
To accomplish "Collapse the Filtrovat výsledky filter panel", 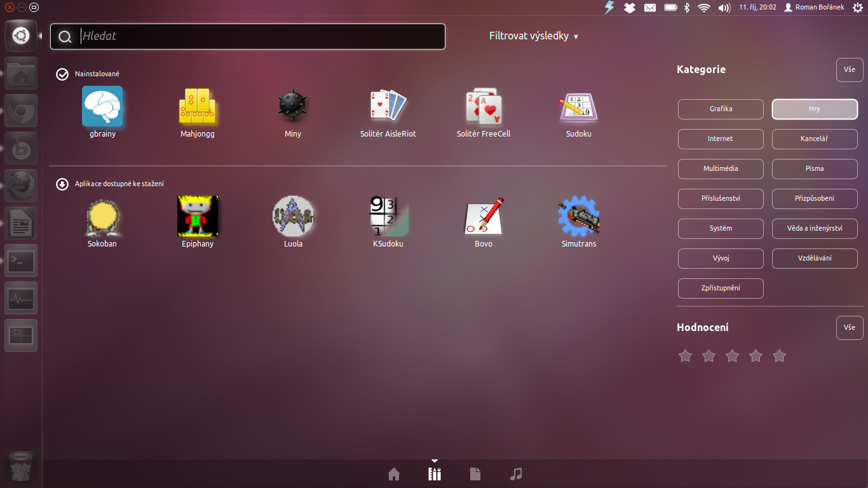I will tap(533, 36).
